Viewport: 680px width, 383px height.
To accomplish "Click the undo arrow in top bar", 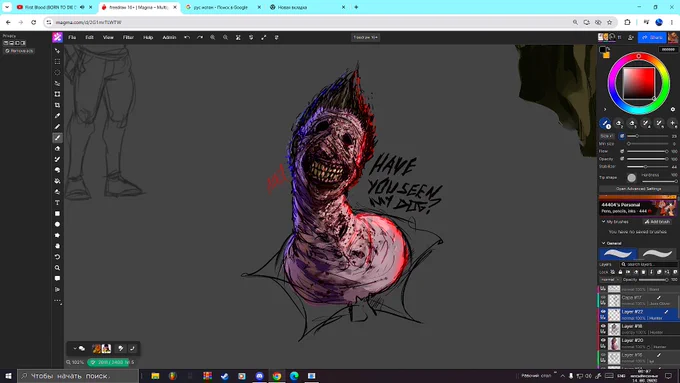I will click(187, 37).
